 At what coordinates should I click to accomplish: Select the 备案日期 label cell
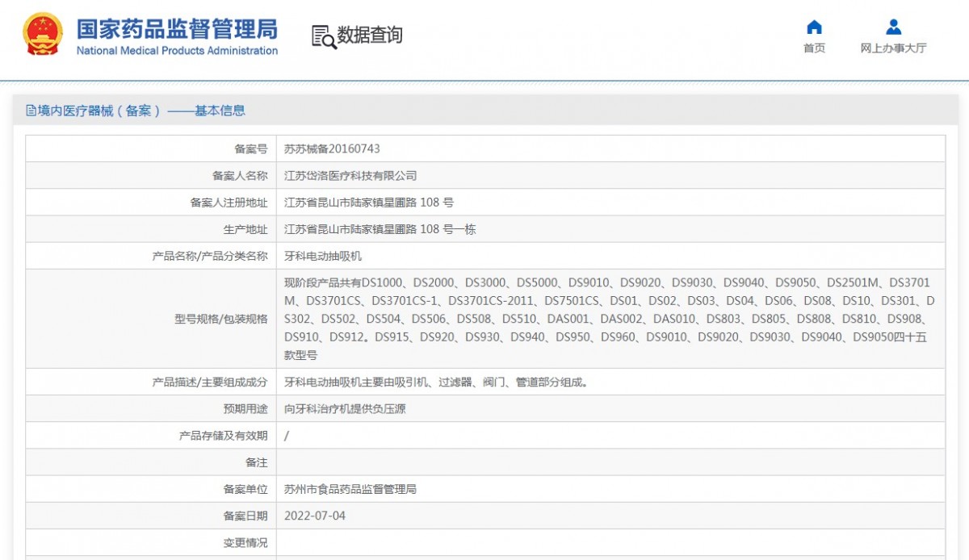(x=151, y=515)
